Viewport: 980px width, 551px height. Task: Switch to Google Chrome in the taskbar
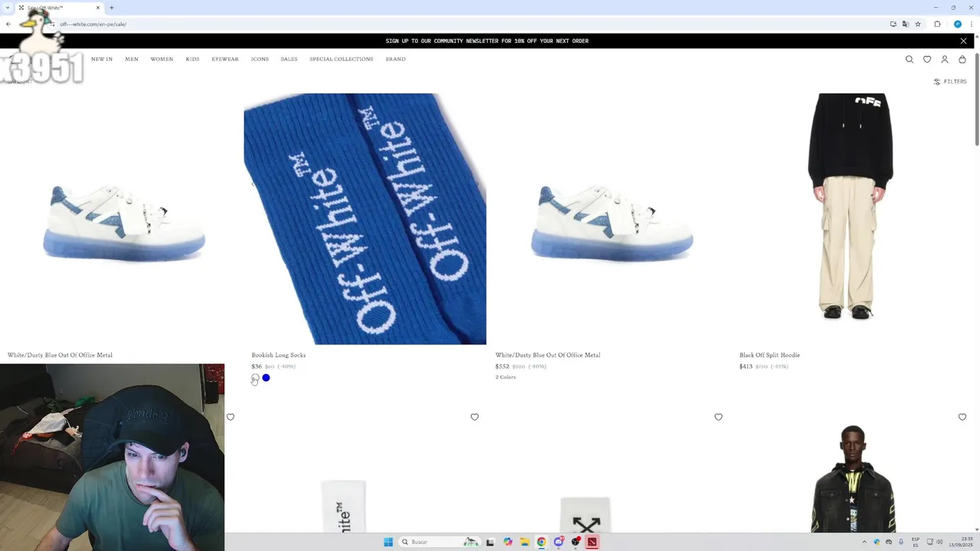[541, 542]
